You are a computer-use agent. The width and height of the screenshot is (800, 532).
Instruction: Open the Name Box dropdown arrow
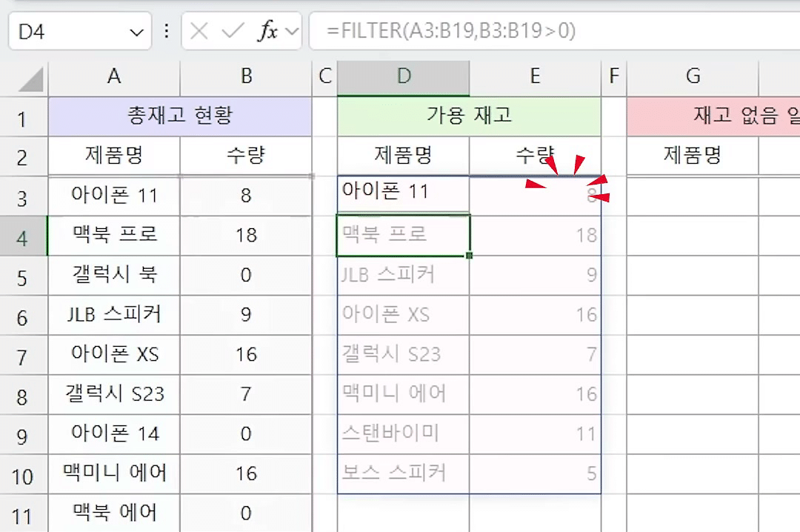[x=136, y=33]
